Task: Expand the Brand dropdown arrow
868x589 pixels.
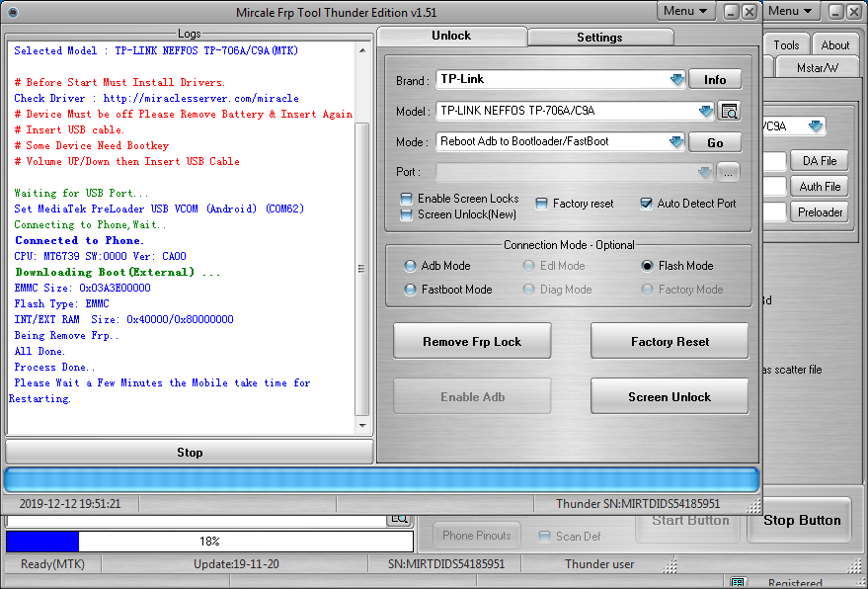Action: pos(677,80)
